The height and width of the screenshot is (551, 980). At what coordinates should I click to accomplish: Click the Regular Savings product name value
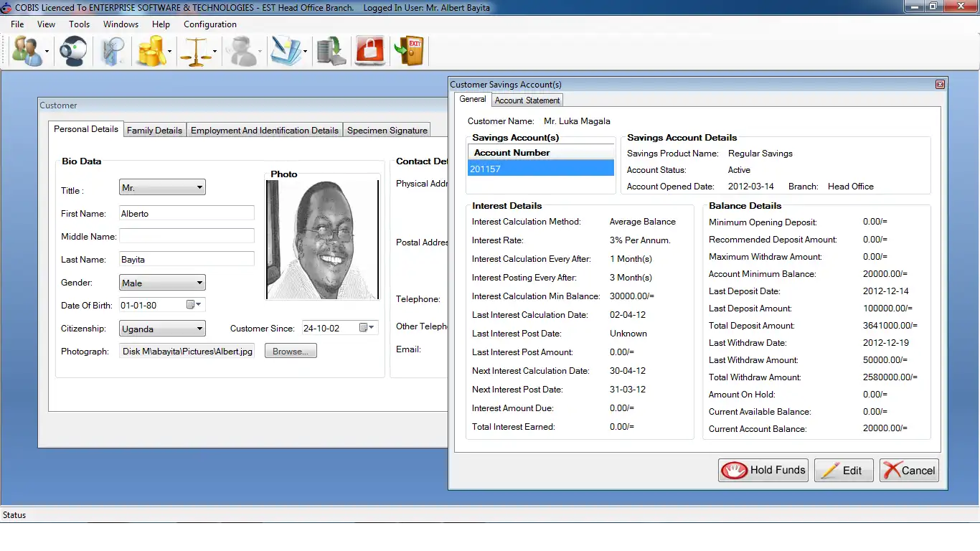point(760,153)
